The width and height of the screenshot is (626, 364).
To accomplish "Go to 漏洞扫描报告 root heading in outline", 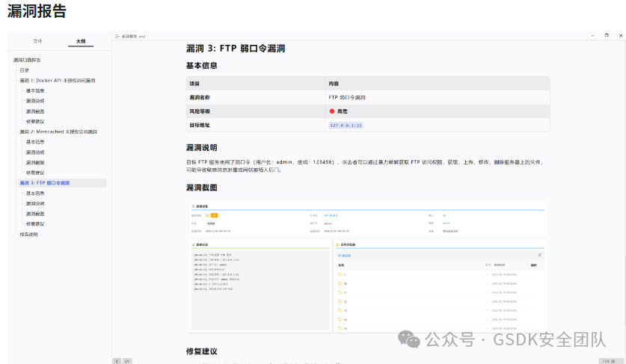I will (27, 60).
